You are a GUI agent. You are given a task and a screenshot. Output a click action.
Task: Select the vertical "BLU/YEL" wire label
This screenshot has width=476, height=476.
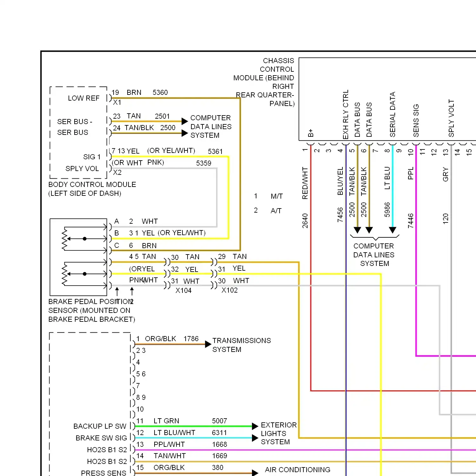[x=340, y=181]
